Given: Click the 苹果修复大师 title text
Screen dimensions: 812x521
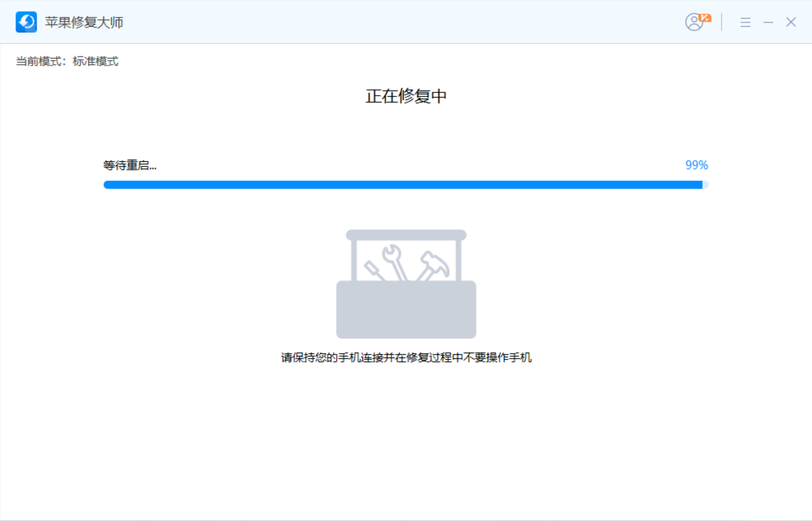Looking at the screenshot, I should (x=84, y=22).
